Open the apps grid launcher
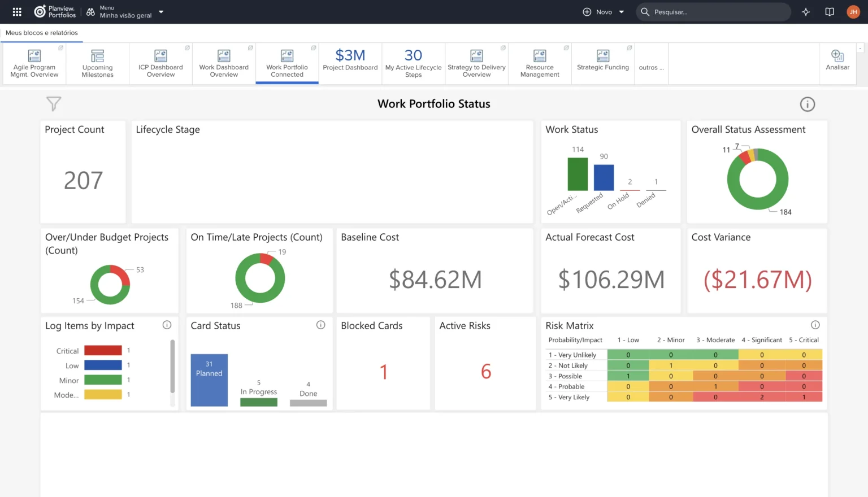 click(17, 12)
